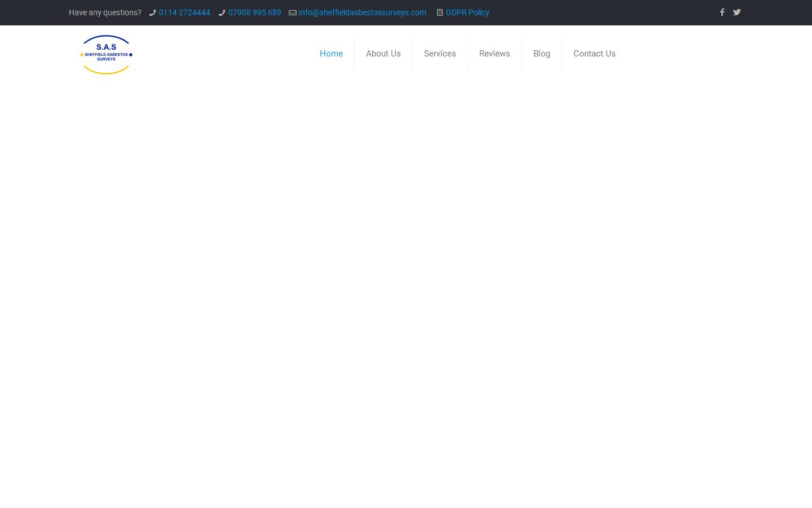Click the "Have any questions?" text
812x508 pixels.
pyautogui.click(x=105, y=12)
